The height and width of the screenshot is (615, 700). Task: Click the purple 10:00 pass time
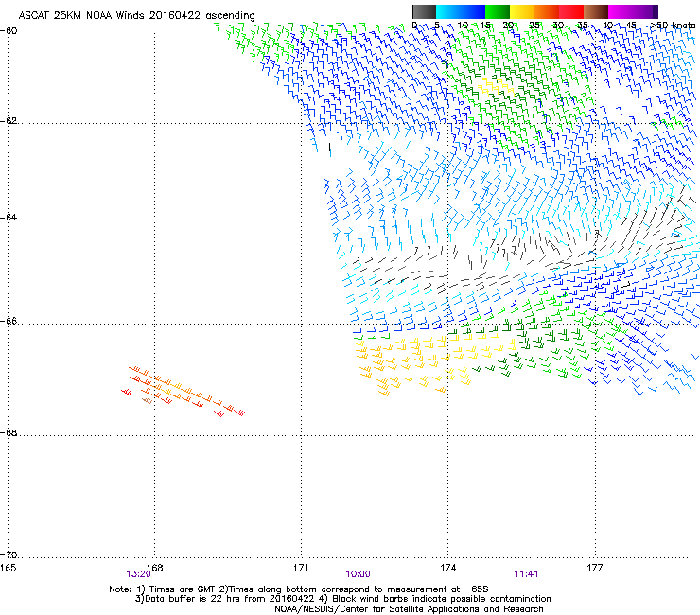tap(358, 574)
